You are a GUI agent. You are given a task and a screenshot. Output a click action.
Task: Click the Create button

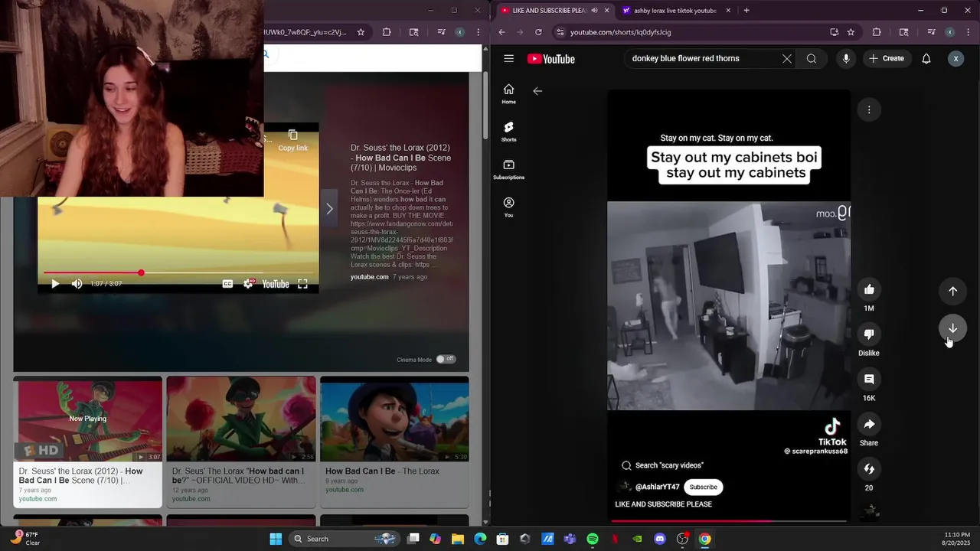click(x=887, y=58)
